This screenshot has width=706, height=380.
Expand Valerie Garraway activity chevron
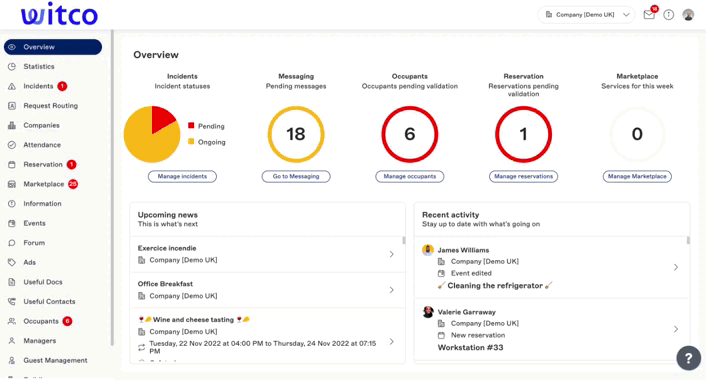coord(676,329)
